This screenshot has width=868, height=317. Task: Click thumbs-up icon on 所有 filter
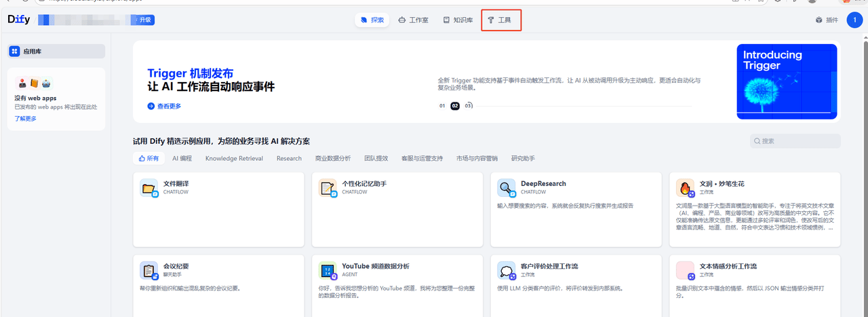(142, 158)
